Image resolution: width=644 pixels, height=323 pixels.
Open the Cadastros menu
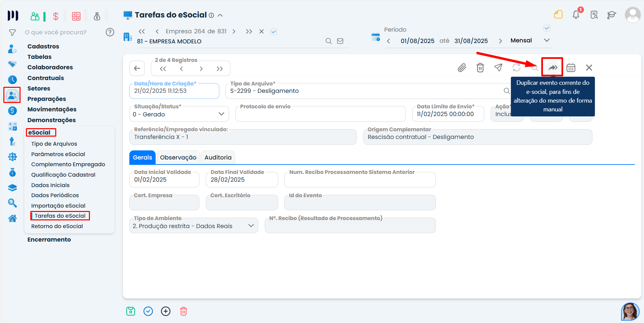point(43,46)
